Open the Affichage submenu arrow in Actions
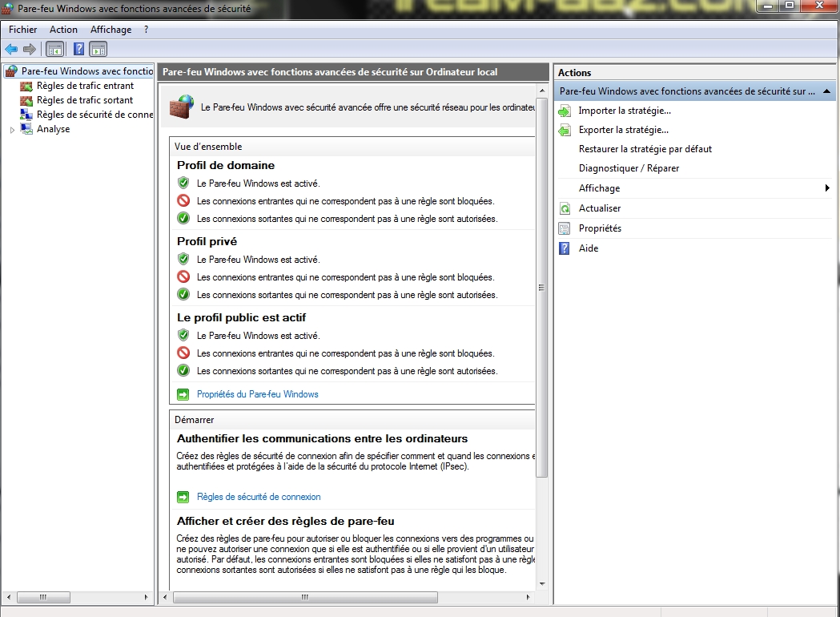The height and width of the screenshot is (617, 840). tap(827, 188)
